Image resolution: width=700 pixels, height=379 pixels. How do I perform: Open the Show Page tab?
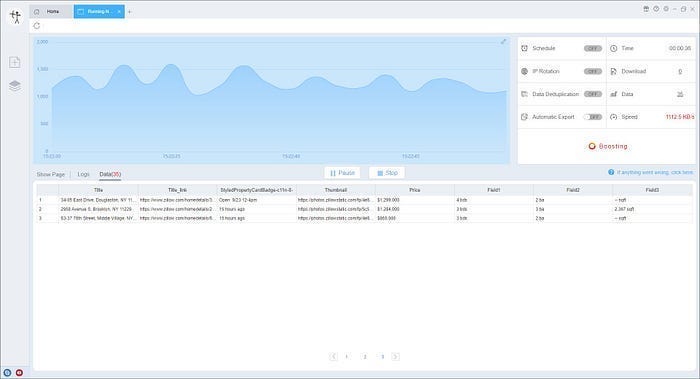click(x=50, y=175)
